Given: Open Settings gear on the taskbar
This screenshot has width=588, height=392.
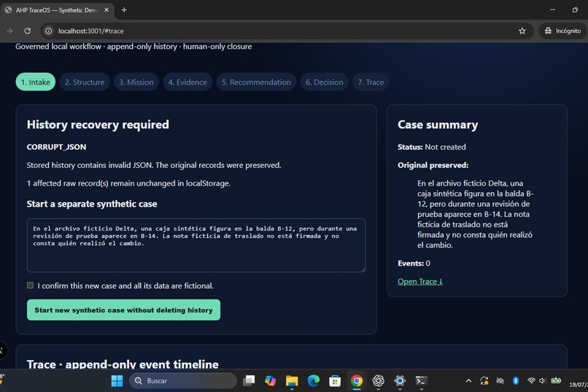Looking at the screenshot, I should click(x=400, y=381).
